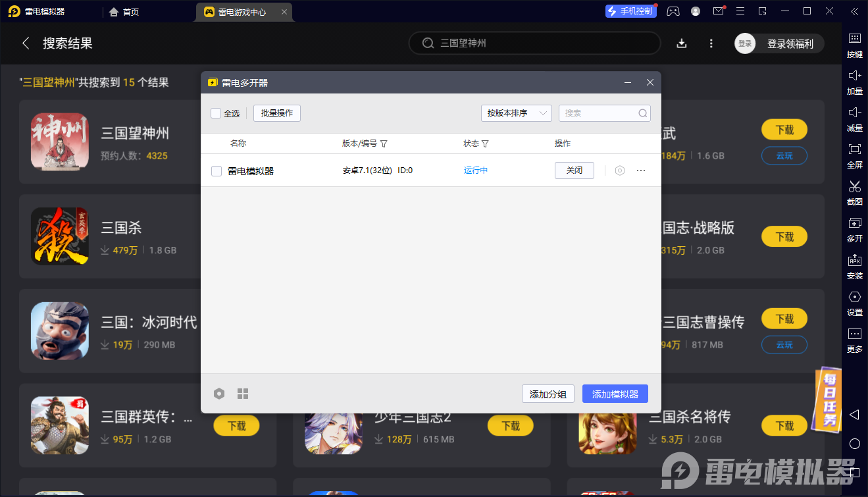Viewport: 868px width, 497px height.
Task: Click the gear icon in multi-opener footer
Action: click(x=219, y=393)
